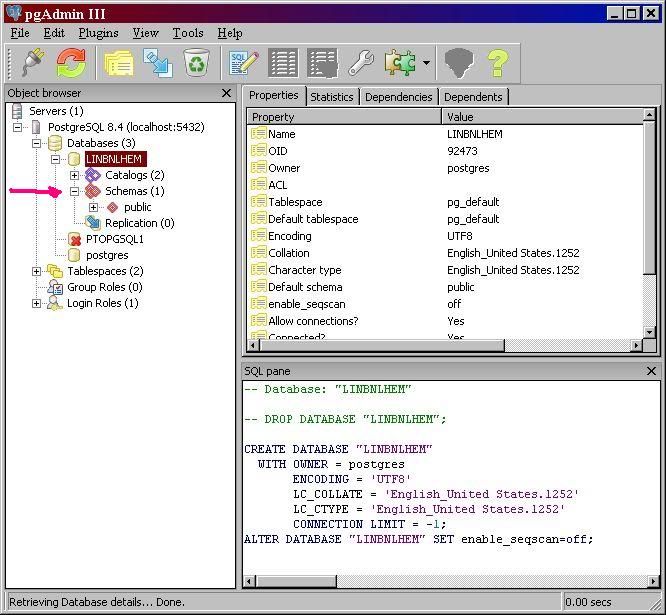The width and height of the screenshot is (666, 615).
Task: Select Tablespaces (2) tree item
Action: pos(105,271)
